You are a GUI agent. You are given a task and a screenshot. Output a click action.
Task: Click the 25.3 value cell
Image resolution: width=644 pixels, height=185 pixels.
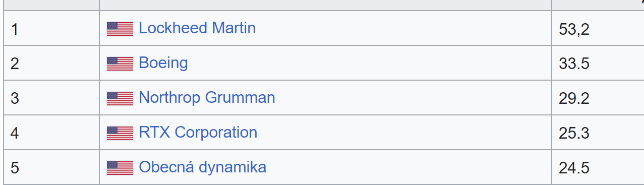point(598,133)
